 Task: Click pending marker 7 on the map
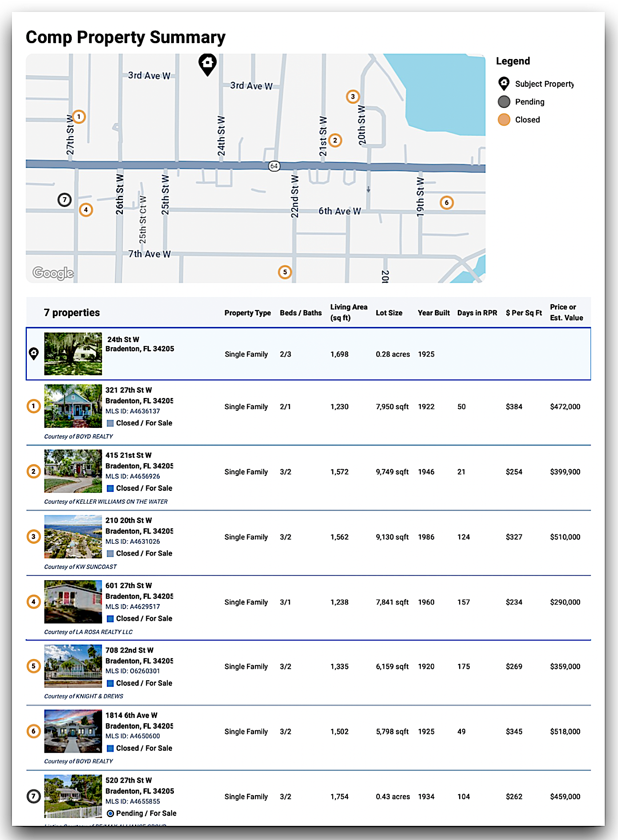[65, 200]
